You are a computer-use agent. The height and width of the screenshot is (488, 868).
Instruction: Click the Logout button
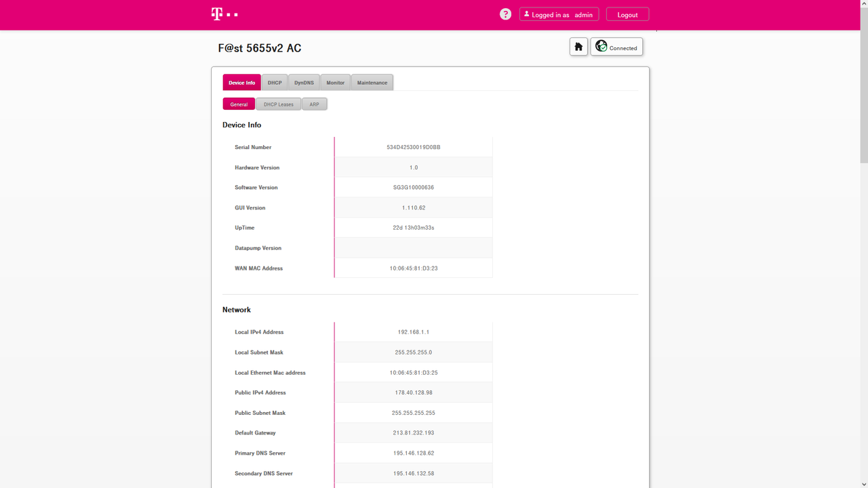coord(627,14)
